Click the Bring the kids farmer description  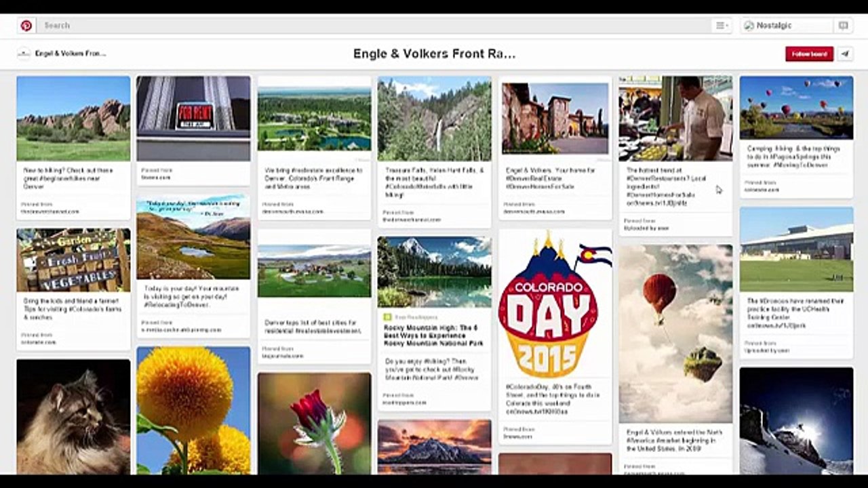click(x=73, y=309)
